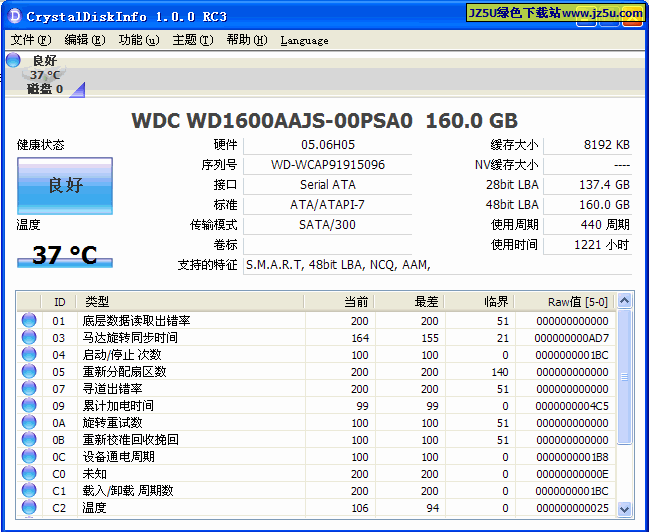Screen dimensions: 649x532
Task: Select row 累计加电时间
Action: tap(316, 406)
